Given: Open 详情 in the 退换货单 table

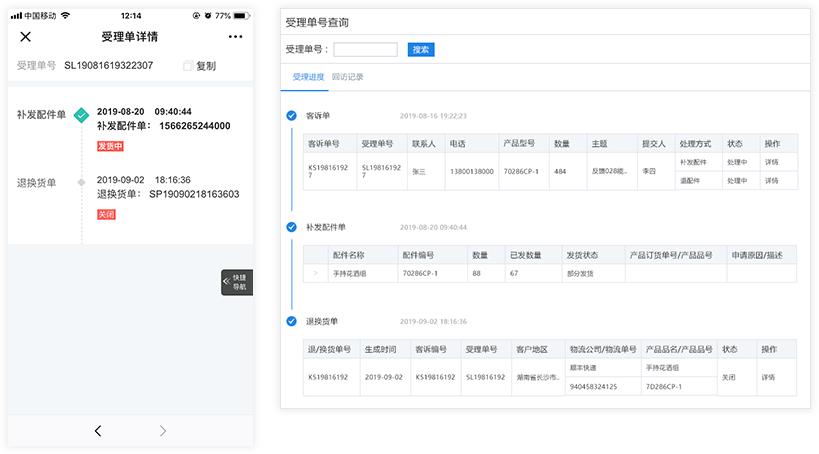Looking at the screenshot, I should (768, 377).
